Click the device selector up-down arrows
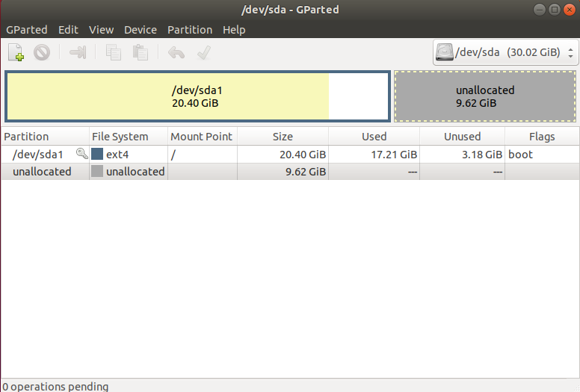This screenshot has width=580, height=392. (x=570, y=52)
